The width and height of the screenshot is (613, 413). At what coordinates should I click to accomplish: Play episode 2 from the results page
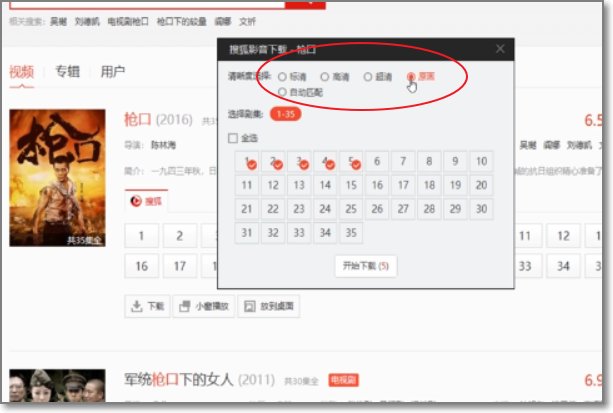pyautogui.click(x=179, y=236)
